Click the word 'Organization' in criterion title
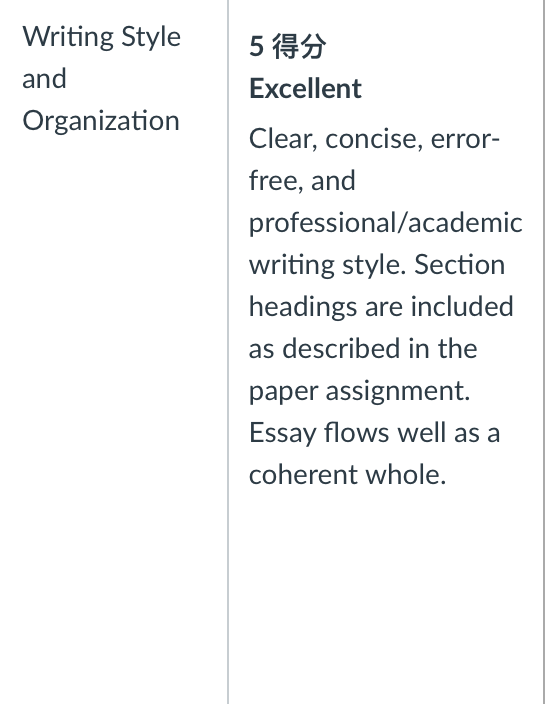Image resolution: width=546 pixels, height=704 pixels. pyautogui.click(x=101, y=121)
